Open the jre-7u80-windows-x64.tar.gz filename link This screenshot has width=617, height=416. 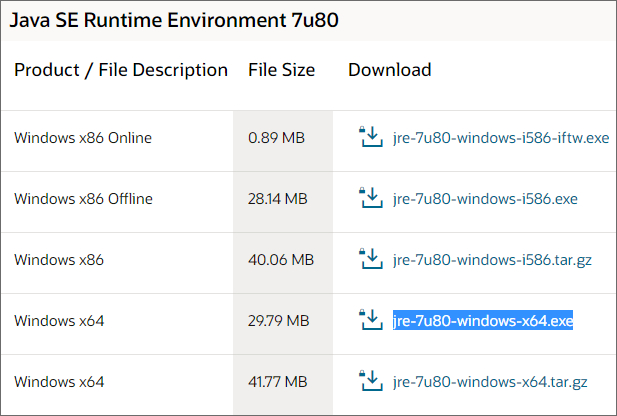(x=490, y=382)
